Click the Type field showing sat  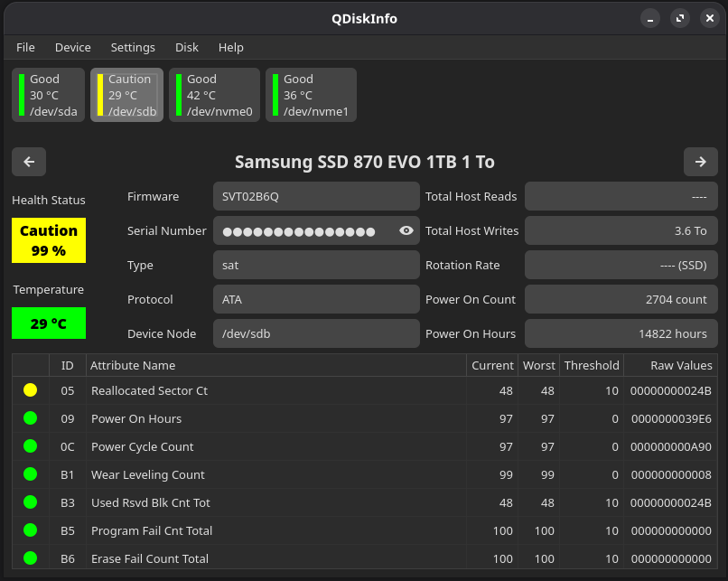pos(316,265)
